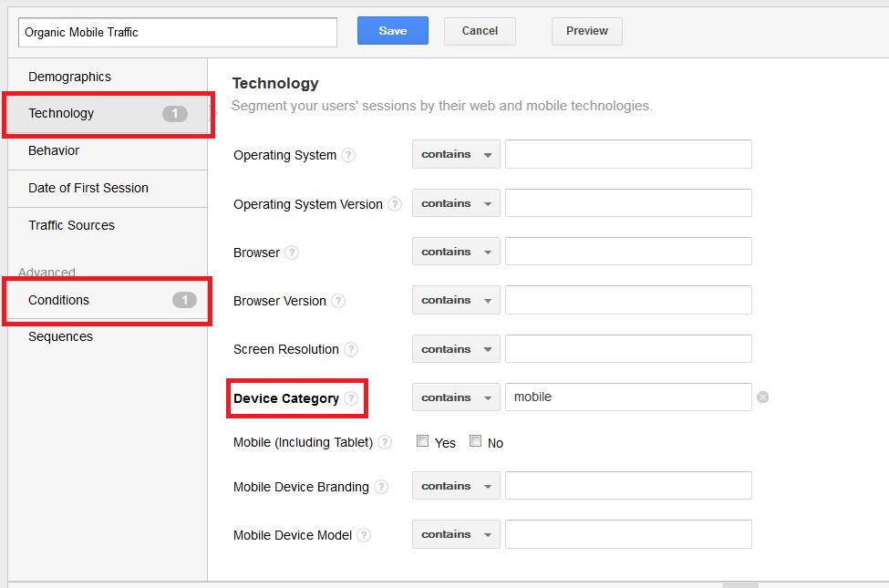Image resolution: width=889 pixels, height=588 pixels.
Task: Click the segment name field
Action: [x=178, y=32]
